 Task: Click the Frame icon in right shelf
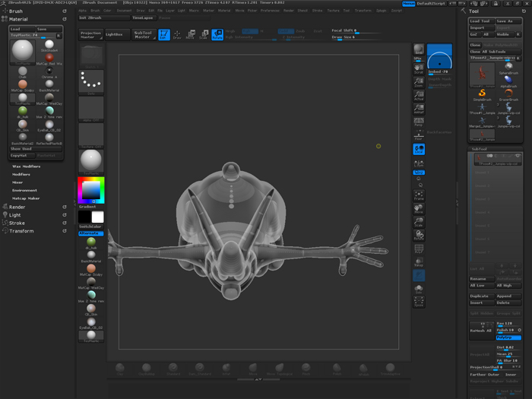[419, 195]
